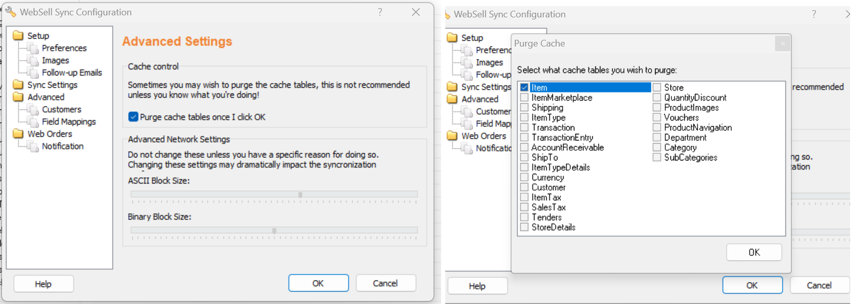Close the Purge Cache dialog
The image size is (868, 304).
pyautogui.click(x=782, y=44)
